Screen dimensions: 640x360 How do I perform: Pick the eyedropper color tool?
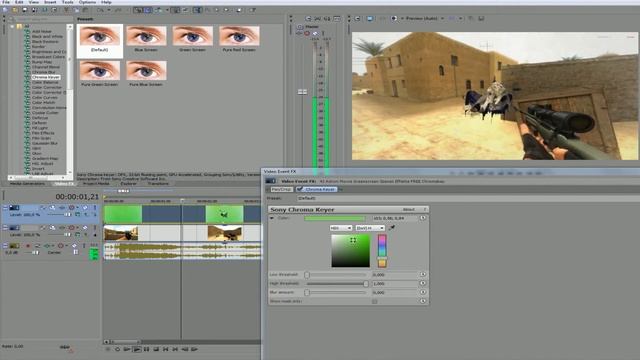tap(391, 227)
